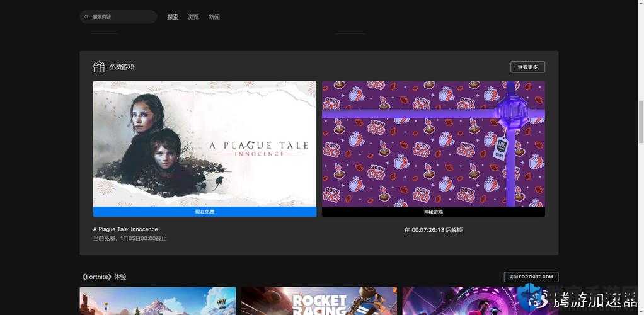Viewport: 644px width, 315px height.
Task: Open the 探索 tab
Action: (173, 17)
